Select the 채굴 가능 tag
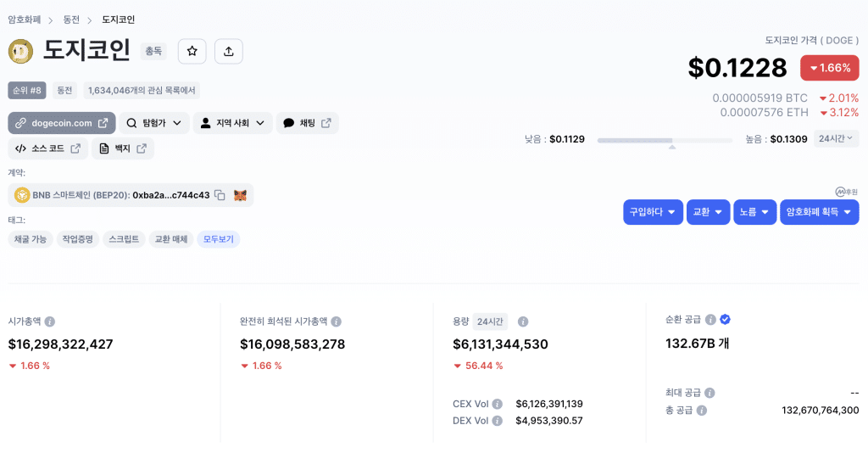 31,239
